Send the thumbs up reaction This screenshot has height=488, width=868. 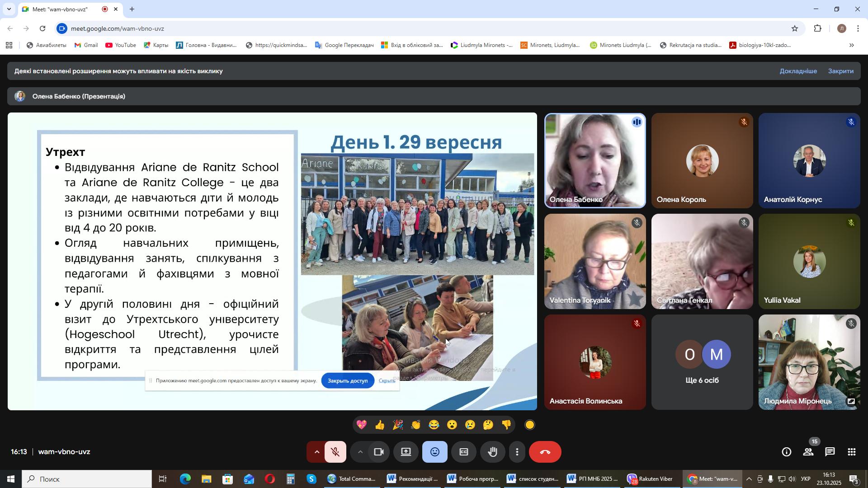[380, 425]
